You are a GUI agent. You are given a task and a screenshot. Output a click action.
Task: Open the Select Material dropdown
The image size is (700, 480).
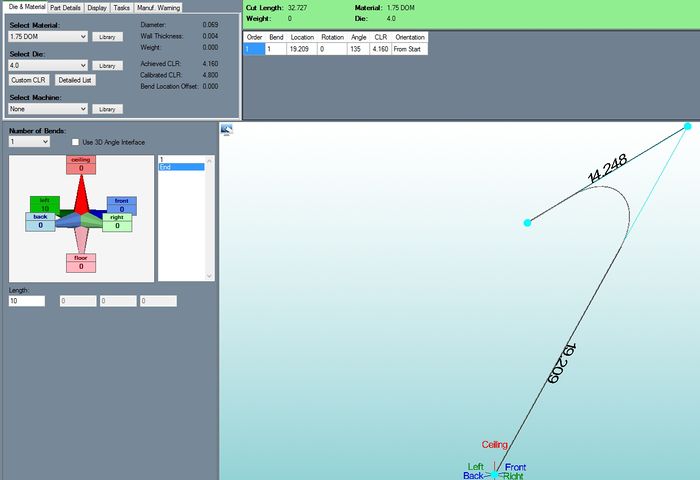pos(48,36)
